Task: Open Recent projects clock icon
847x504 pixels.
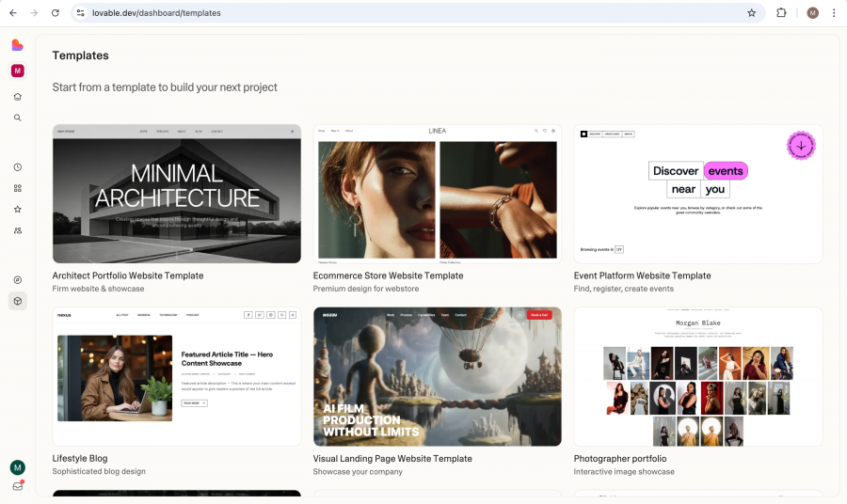Action: 18,167
